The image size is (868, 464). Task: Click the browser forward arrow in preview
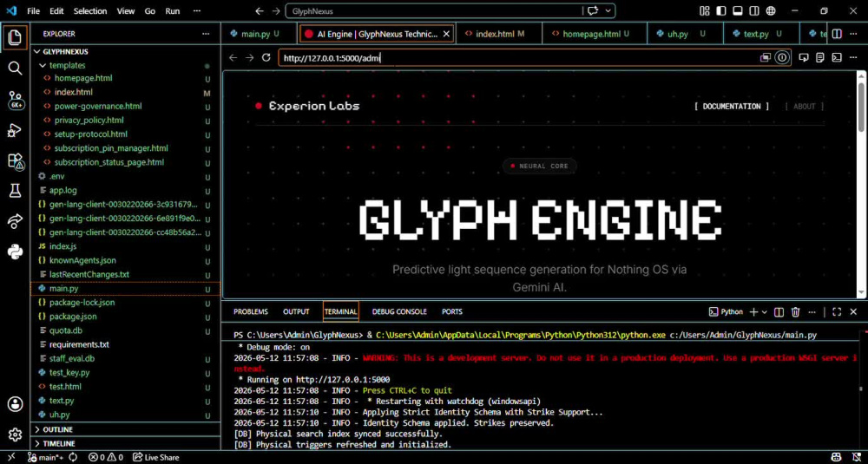click(250, 57)
